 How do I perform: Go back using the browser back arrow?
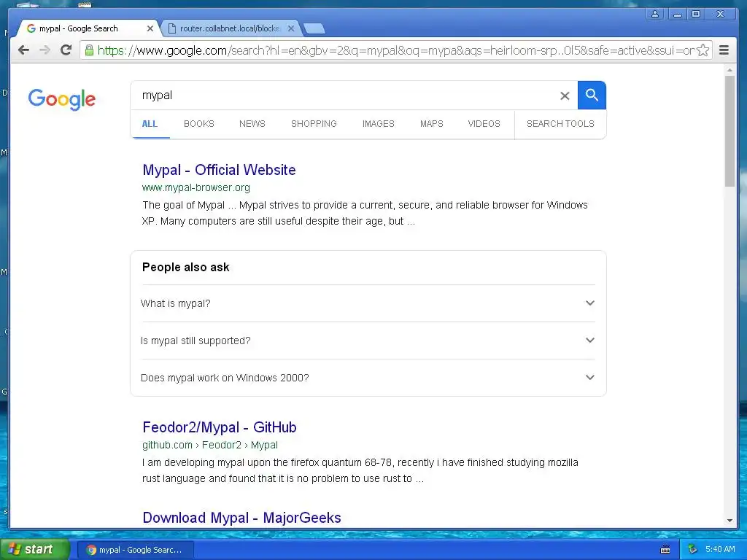click(23, 50)
